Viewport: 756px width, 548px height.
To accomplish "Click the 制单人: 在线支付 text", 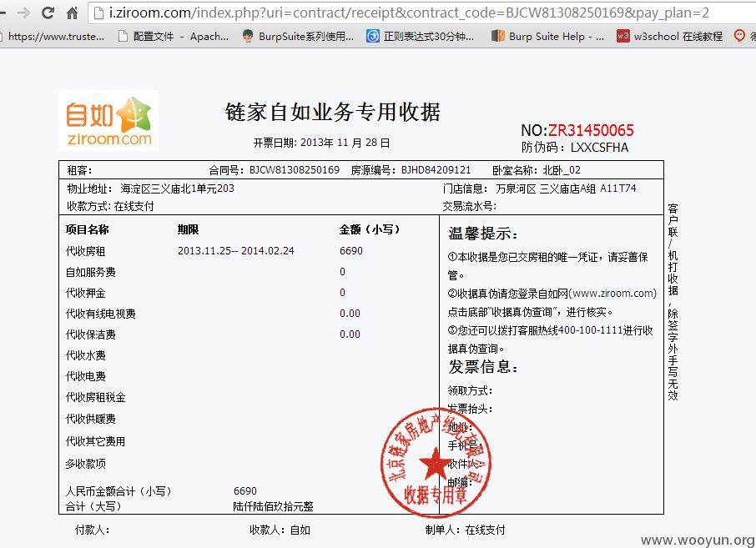I will tap(466, 530).
